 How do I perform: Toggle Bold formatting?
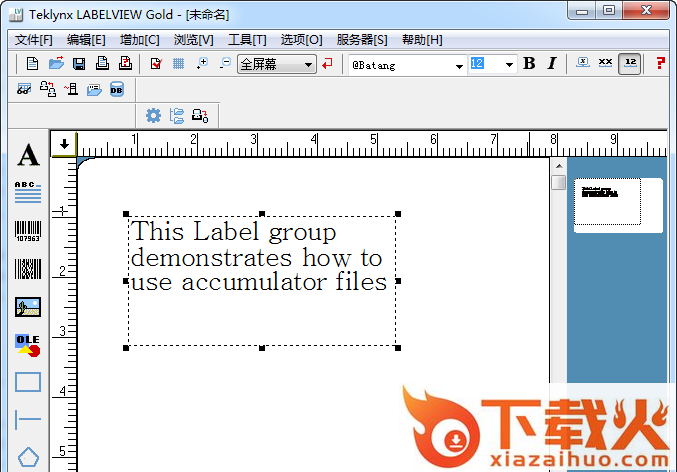coord(529,63)
